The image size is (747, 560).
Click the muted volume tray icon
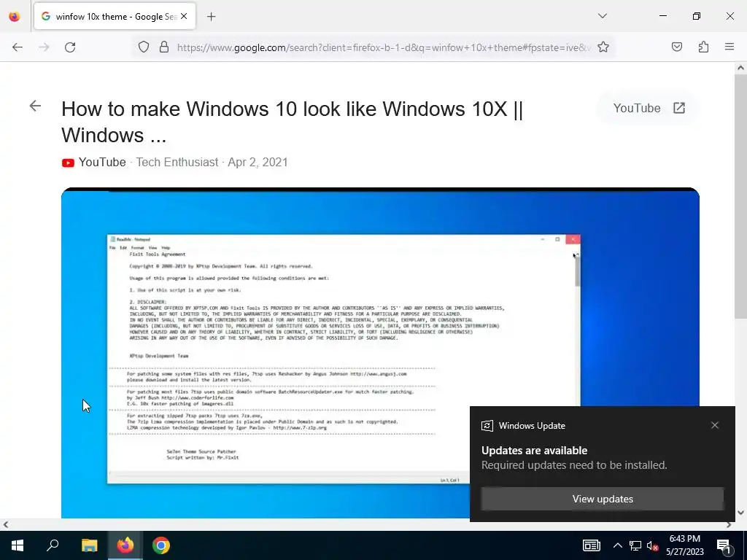653,545
